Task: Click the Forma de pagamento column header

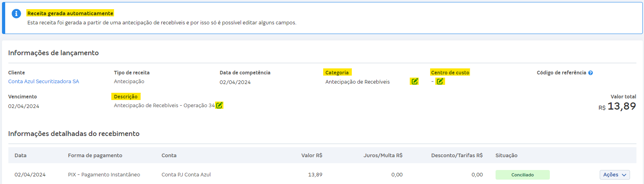Action: coord(95,156)
